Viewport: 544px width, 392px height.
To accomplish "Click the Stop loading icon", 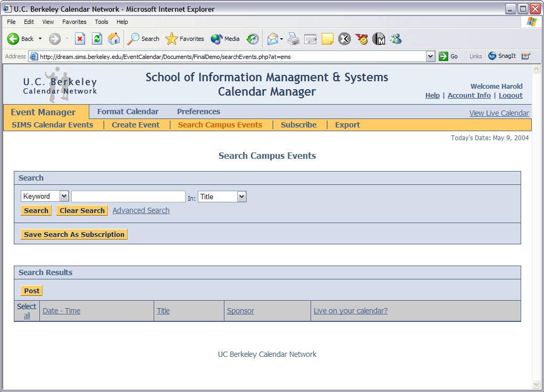I will [x=80, y=39].
